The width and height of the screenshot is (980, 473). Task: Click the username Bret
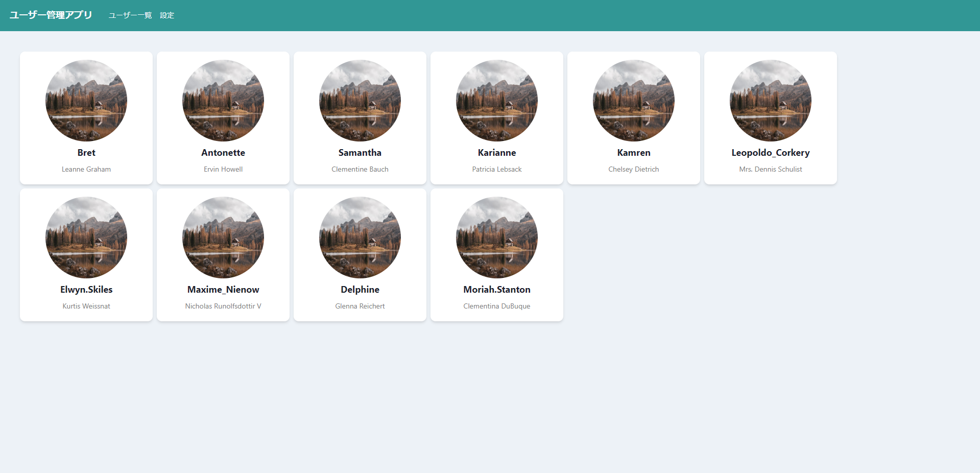point(86,153)
